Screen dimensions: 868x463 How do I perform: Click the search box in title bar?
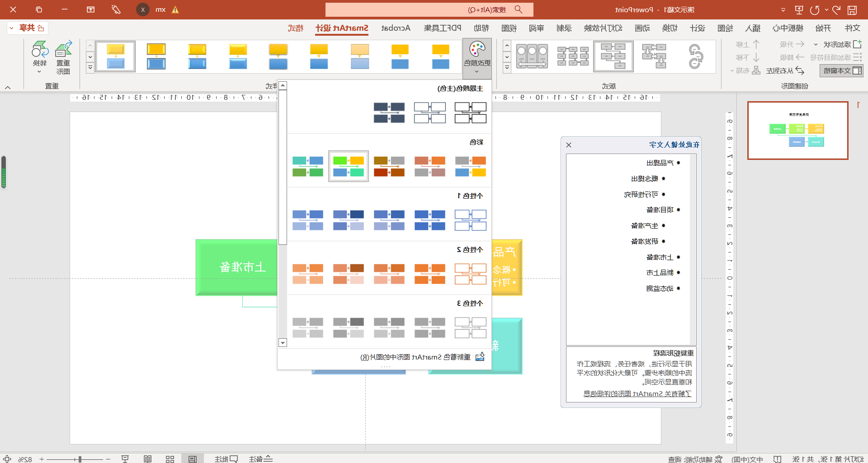tap(429, 9)
